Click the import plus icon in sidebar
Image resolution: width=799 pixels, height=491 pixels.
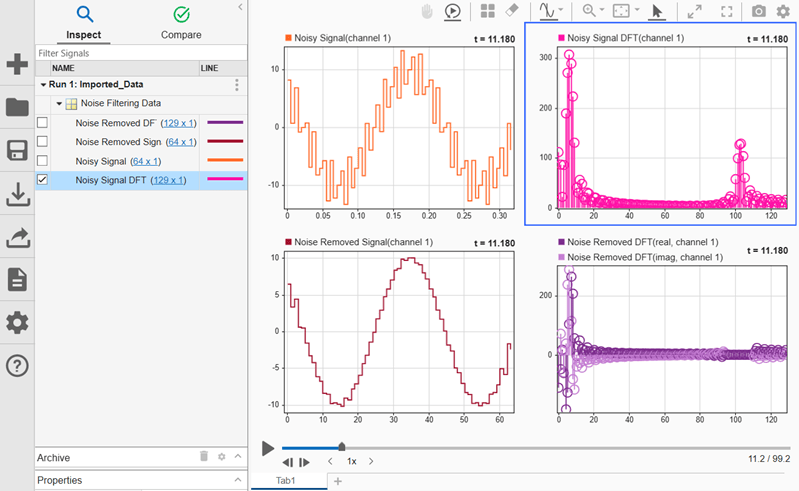click(17, 64)
